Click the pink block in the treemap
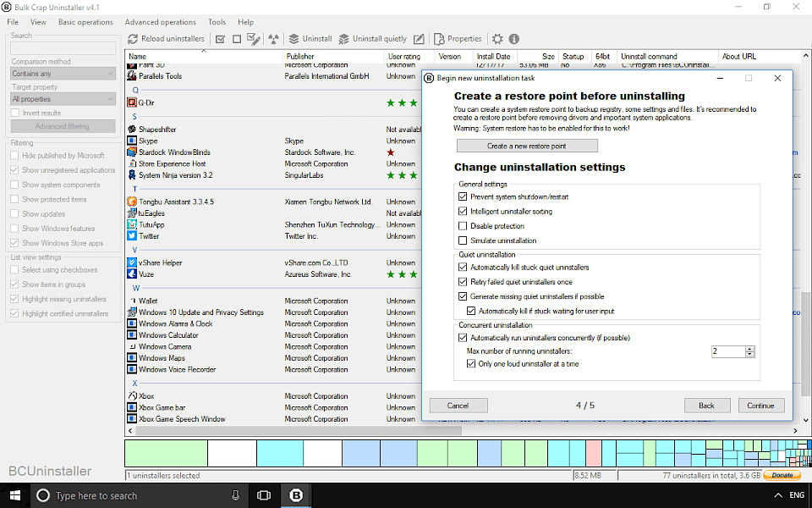812x508 pixels. click(594, 454)
